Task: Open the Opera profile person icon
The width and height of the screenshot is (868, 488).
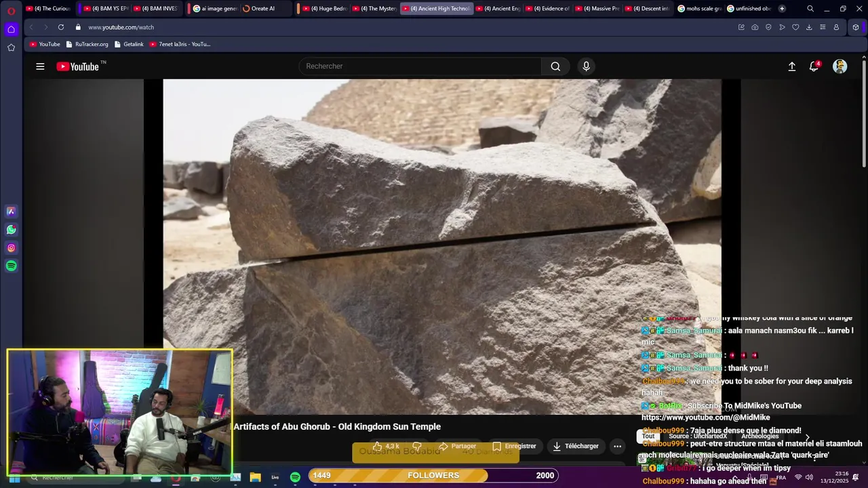Action: click(x=836, y=27)
